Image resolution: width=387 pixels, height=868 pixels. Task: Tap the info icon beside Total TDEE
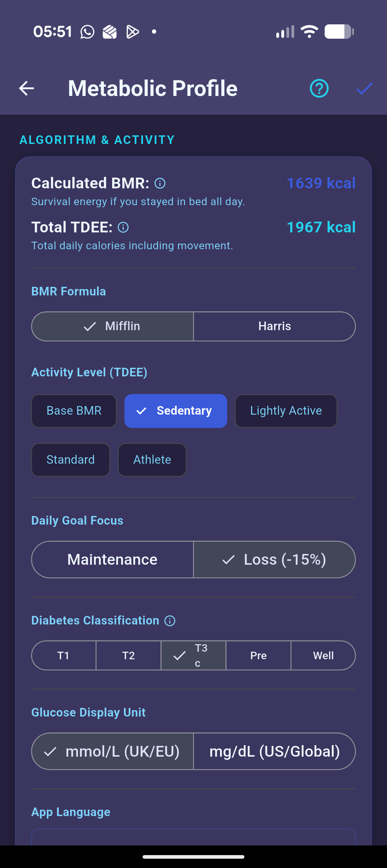click(x=123, y=227)
